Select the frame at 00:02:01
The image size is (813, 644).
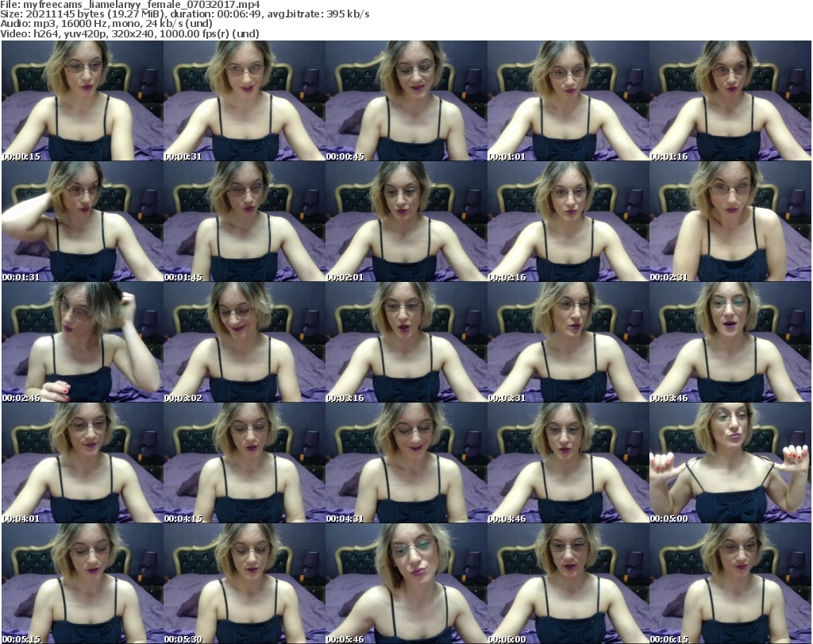pyautogui.click(x=406, y=222)
